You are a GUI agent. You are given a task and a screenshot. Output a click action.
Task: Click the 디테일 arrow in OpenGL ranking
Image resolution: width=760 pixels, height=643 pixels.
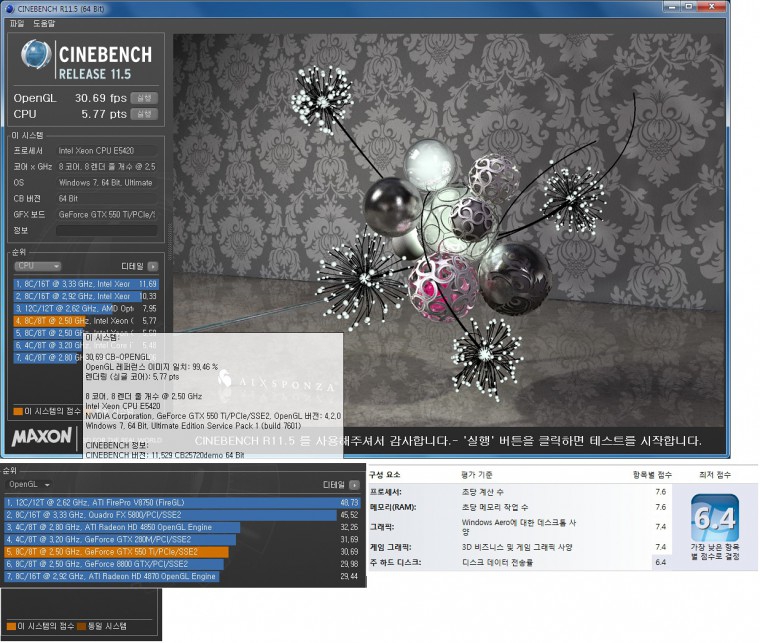tap(355, 485)
